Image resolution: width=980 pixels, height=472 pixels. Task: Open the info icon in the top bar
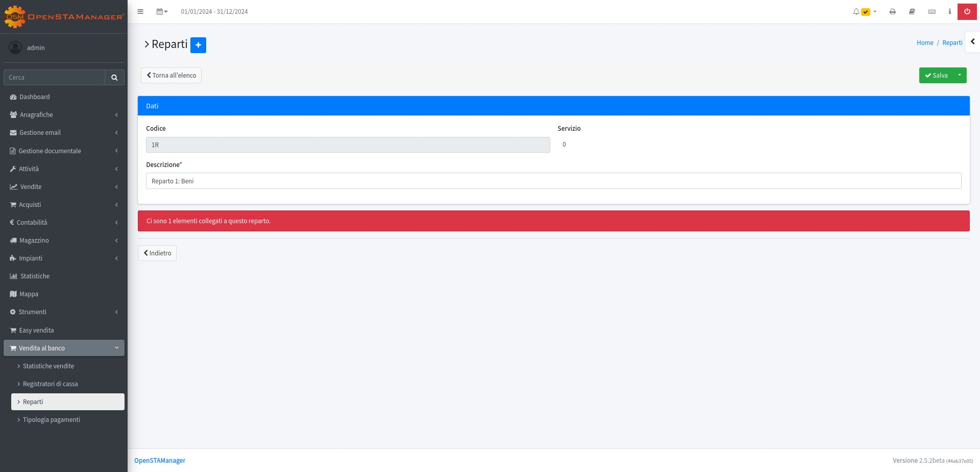[950, 12]
